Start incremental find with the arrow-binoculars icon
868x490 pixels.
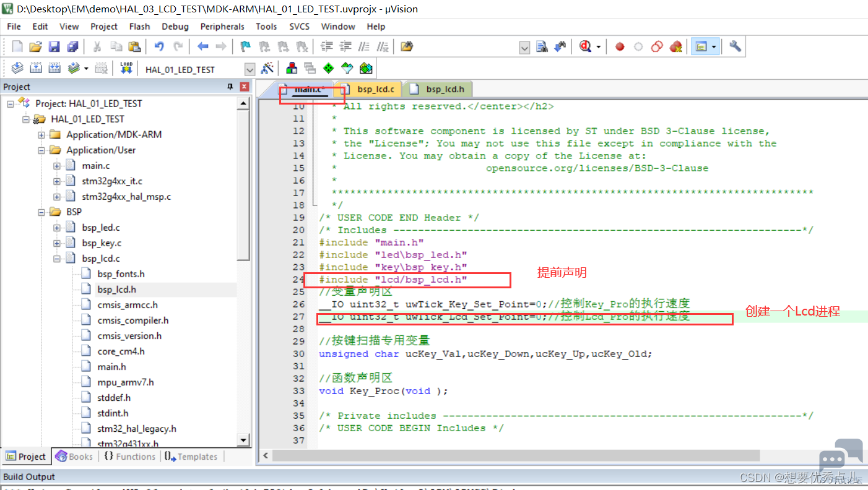tap(560, 46)
